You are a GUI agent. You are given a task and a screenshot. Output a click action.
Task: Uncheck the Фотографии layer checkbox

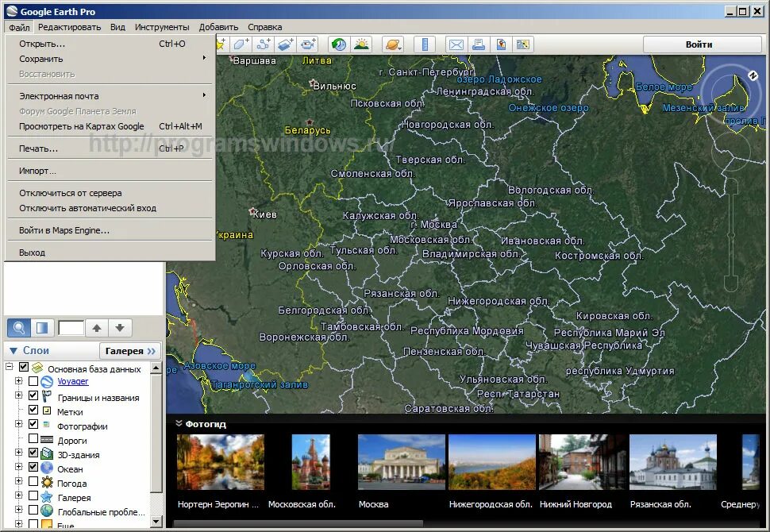click(x=33, y=423)
